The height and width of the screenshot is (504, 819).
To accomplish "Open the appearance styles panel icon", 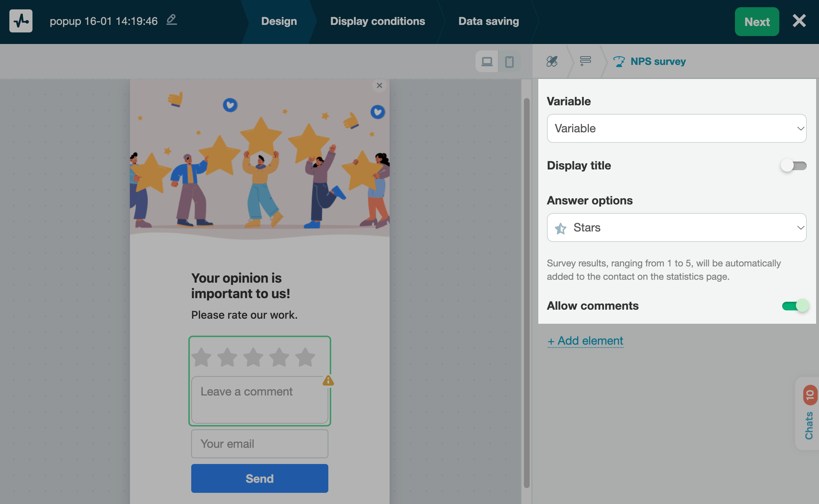I will point(552,61).
